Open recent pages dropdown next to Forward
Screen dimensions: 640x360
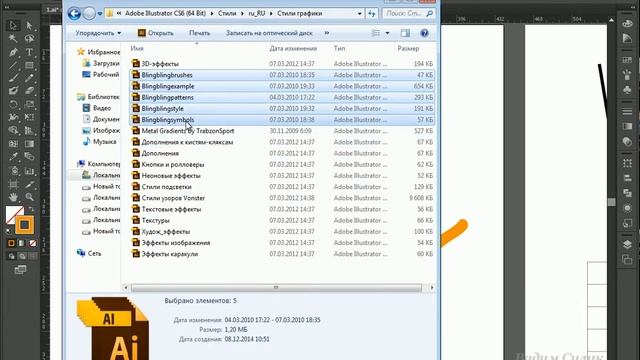(x=100, y=14)
